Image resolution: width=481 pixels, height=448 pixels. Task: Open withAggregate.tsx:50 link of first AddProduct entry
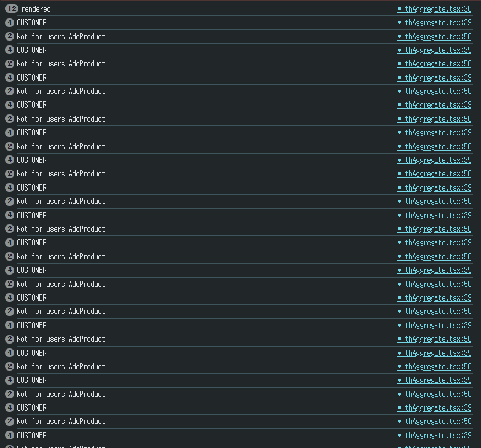pos(434,36)
